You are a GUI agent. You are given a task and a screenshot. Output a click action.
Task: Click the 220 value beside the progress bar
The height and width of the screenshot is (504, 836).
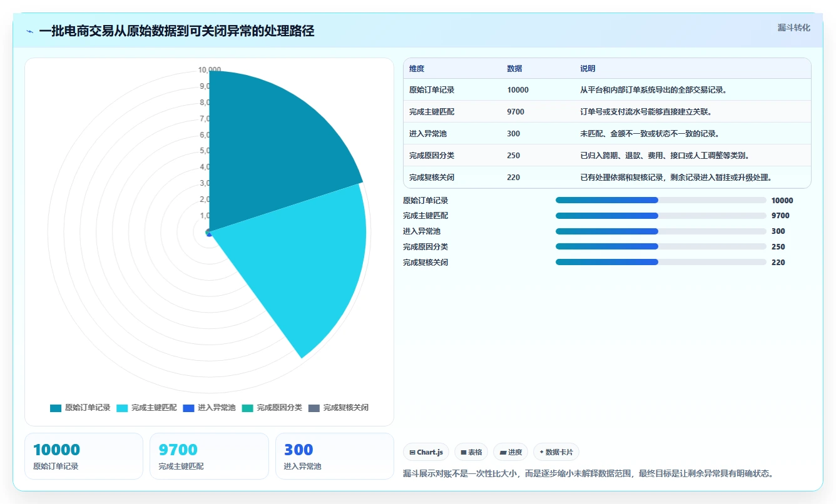778,263
